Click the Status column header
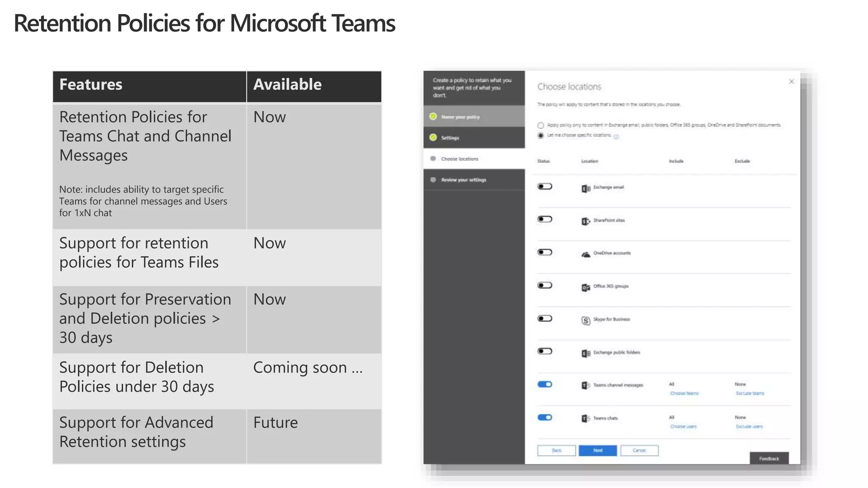The width and height of the screenshot is (868, 488). click(543, 161)
